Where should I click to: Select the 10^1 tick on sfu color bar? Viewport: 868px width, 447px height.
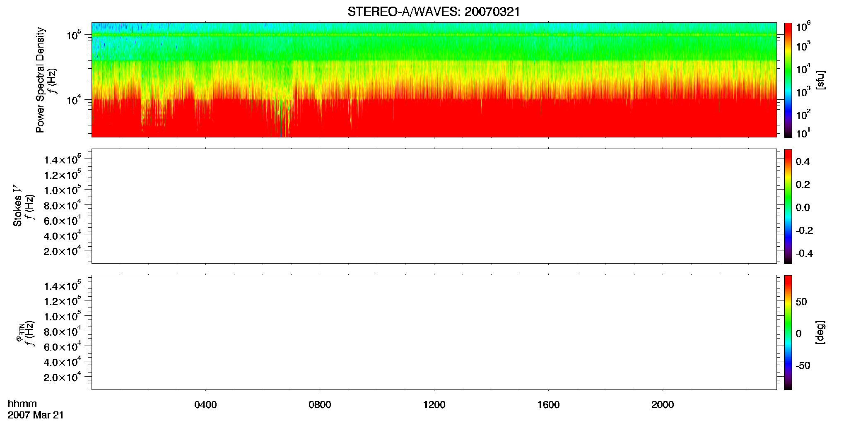[x=803, y=133]
